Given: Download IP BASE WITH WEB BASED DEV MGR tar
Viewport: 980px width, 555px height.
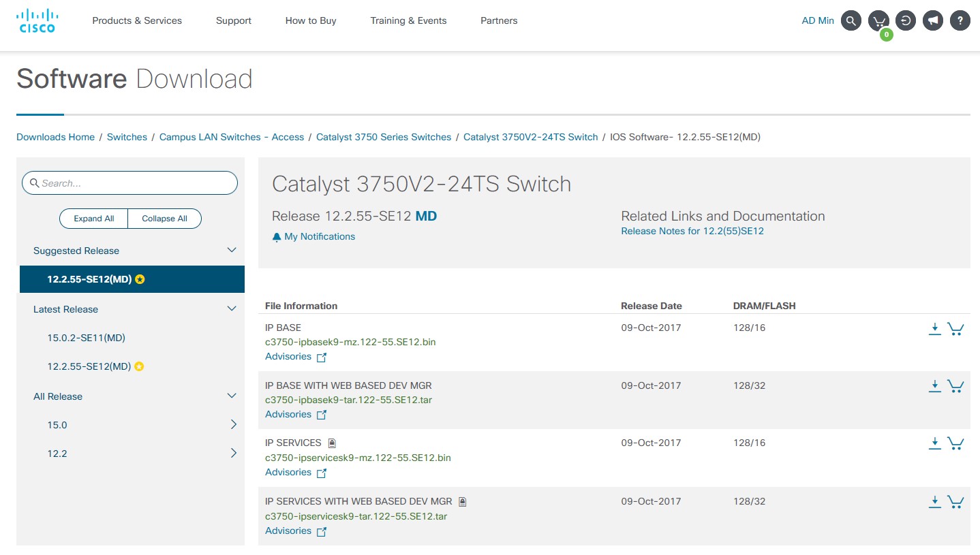Looking at the screenshot, I should click(x=935, y=386).
